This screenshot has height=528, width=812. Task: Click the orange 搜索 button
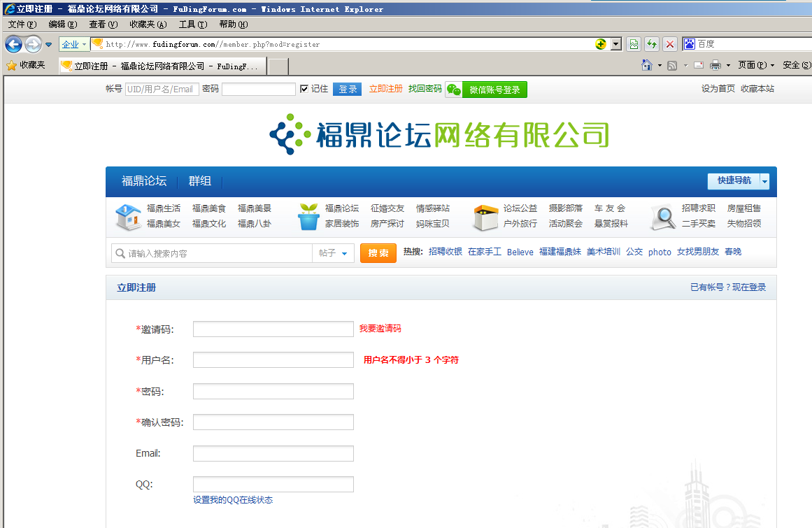(378, 253)
